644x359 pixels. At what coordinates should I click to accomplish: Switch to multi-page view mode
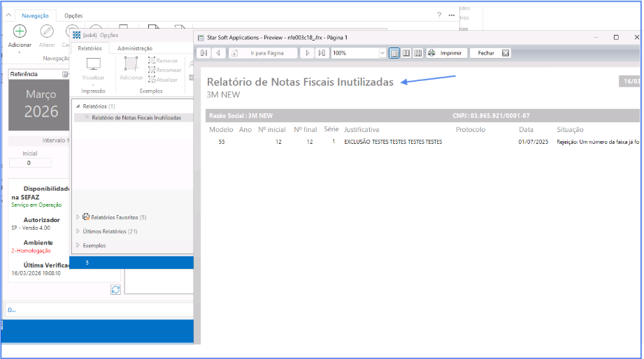417,53
